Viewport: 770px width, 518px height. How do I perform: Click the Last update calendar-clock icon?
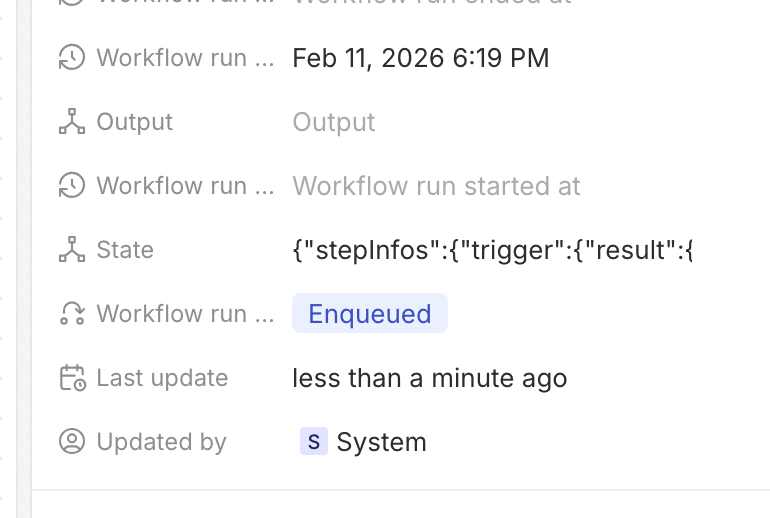[x=72, y=378]
